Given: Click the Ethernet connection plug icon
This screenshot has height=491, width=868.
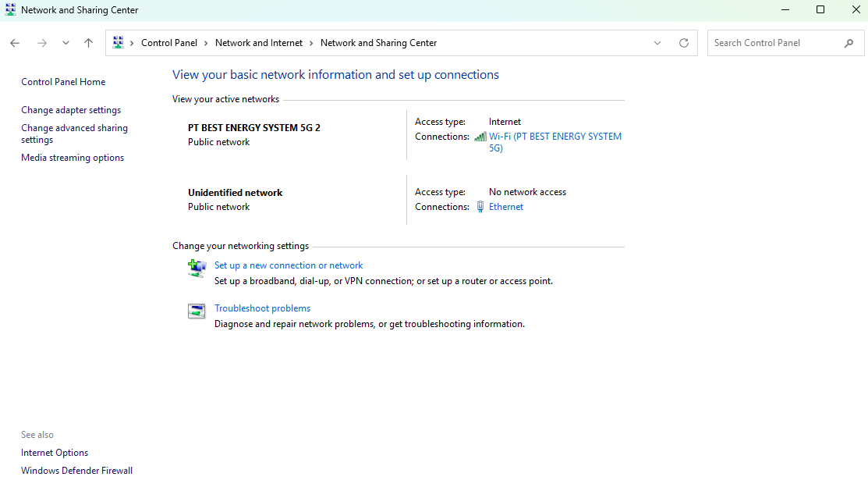Looking at the screenshot, I should pos(480,207).
